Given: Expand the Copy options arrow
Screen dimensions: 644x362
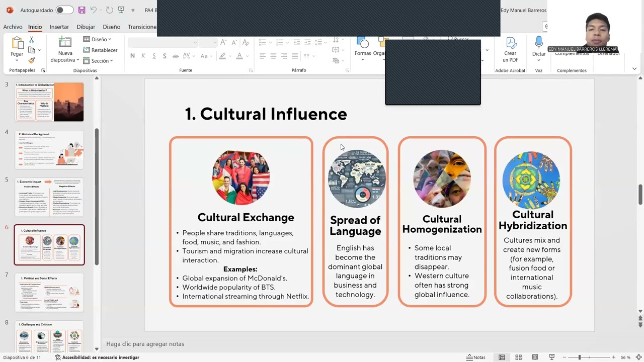Looking at the screenshot, I should [x=39, y=50].
